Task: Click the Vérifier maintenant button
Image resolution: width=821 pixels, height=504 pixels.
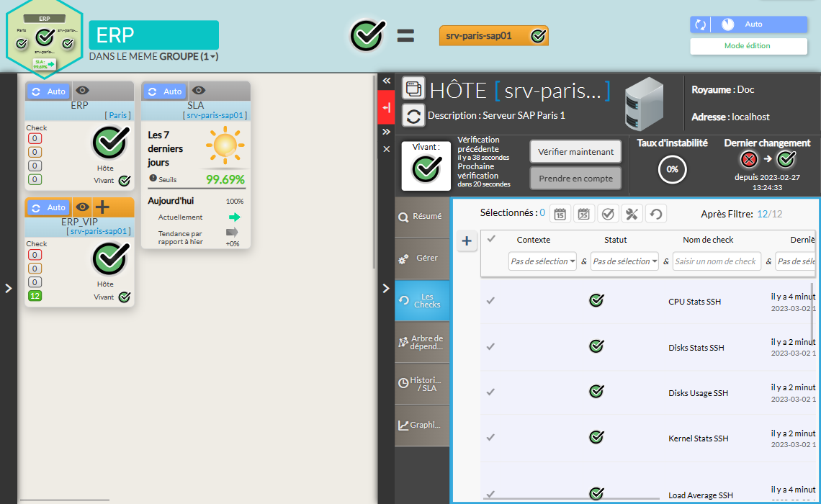Action: [x=575, y=152]
